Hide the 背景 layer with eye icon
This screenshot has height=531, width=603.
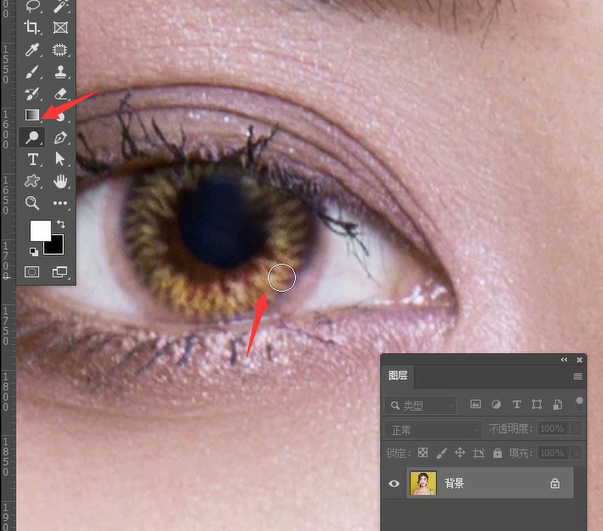(394, 484)
